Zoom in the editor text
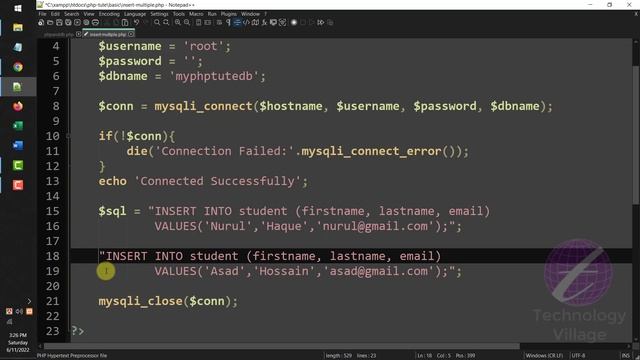 [178, 22]
